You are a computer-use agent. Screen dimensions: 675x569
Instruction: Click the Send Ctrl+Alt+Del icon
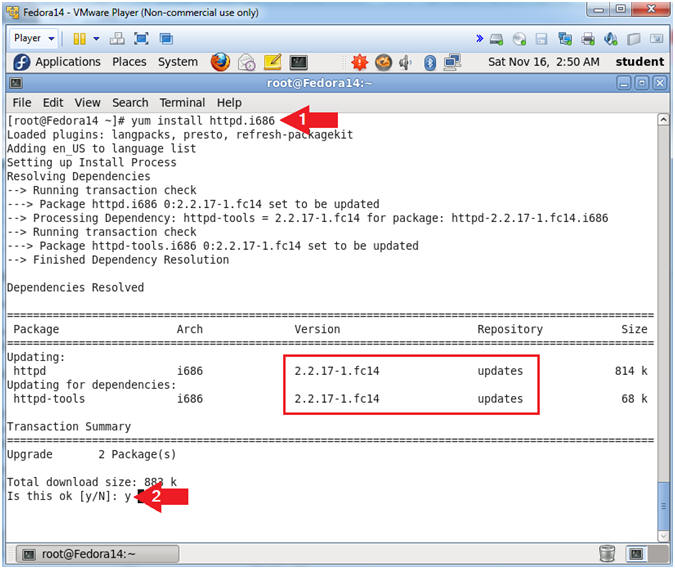coord(117,39)
